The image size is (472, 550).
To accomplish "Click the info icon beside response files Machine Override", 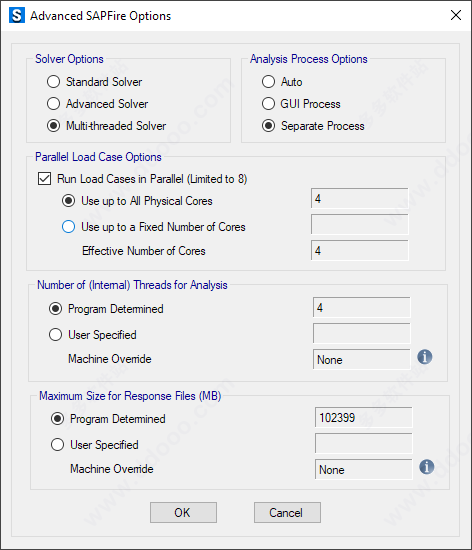I will point(426,467).
